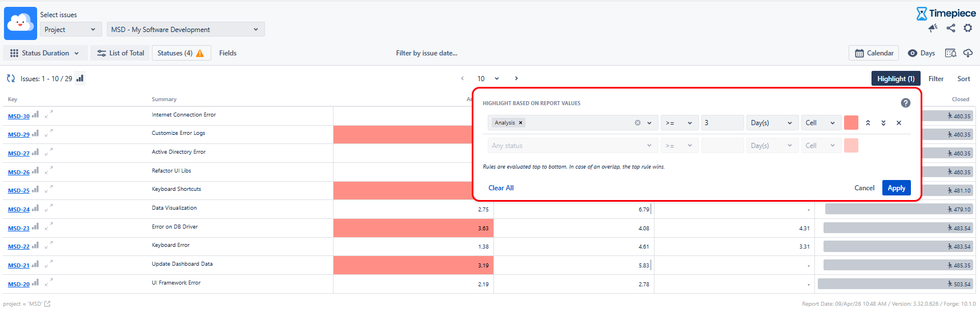Open the Status Duration report dropdown
The image size is (980, 312).
click(x=45, y=53)
